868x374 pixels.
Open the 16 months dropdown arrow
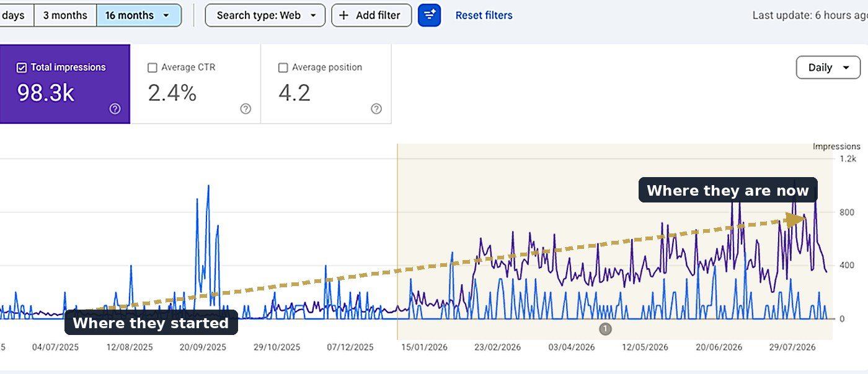[x=166, y=15]
